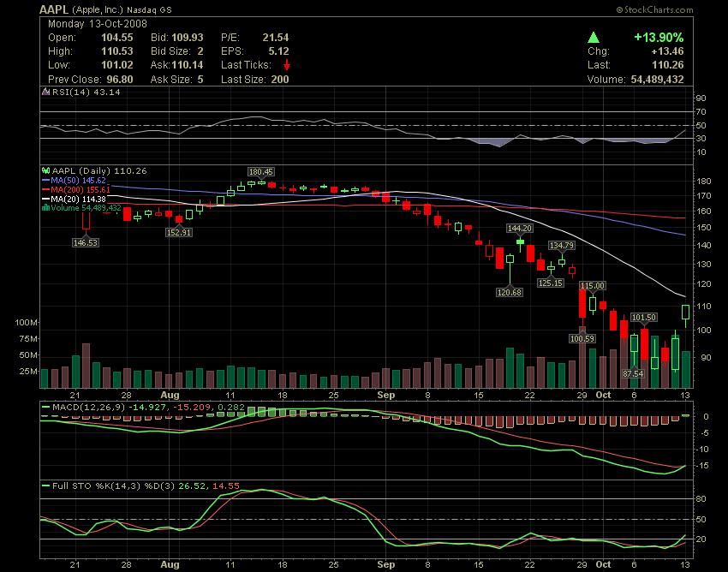Click the MACD(12,26,9) indicator label
728x572 pixels.
pyautogui.click(x=89, y=408)
